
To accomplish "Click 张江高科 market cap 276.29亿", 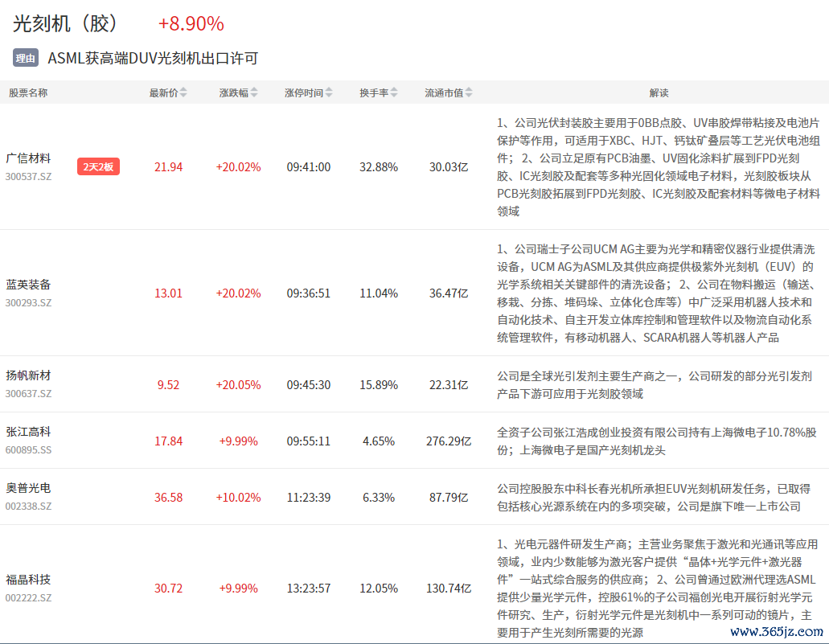I will (449, 441).
